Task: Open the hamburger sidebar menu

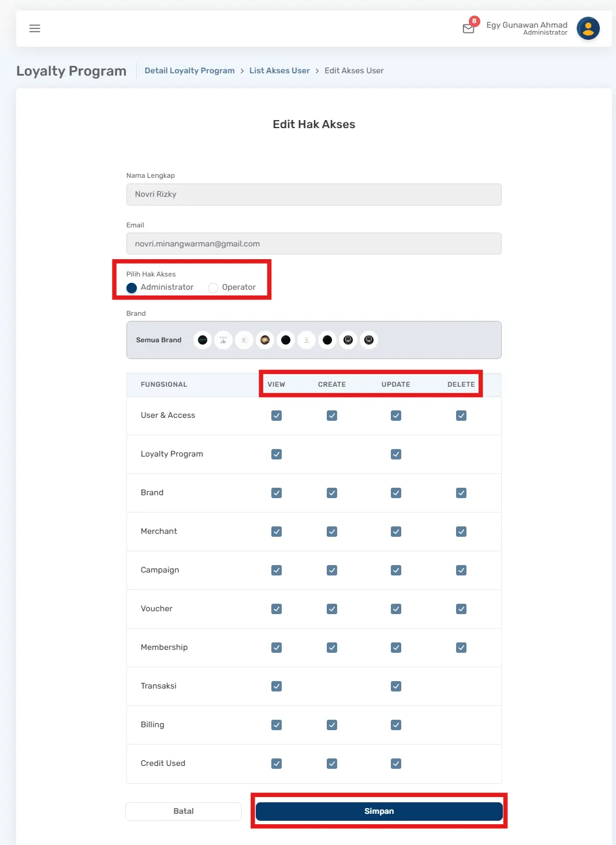Action: coord(35,28)
